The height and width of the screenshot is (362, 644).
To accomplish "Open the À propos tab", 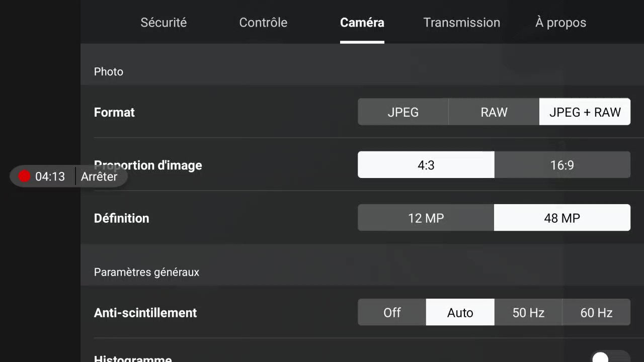I will point(560,23).
